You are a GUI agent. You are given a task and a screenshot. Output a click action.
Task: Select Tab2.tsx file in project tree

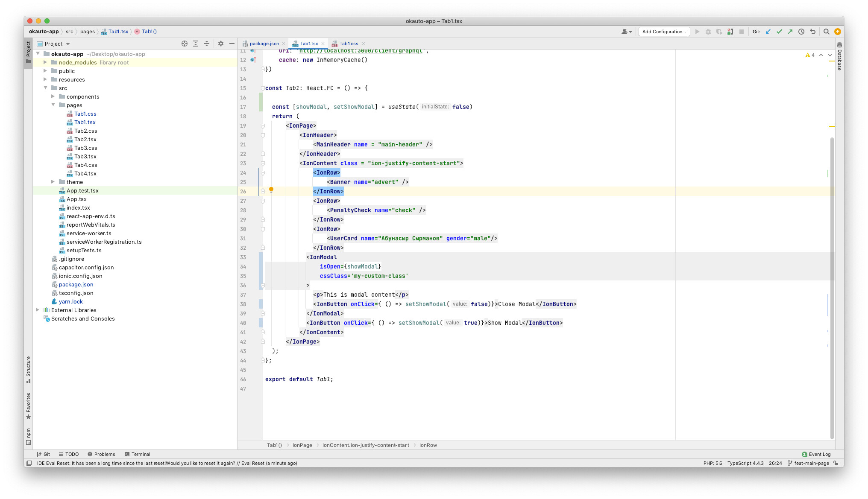[x=85, y=139]
